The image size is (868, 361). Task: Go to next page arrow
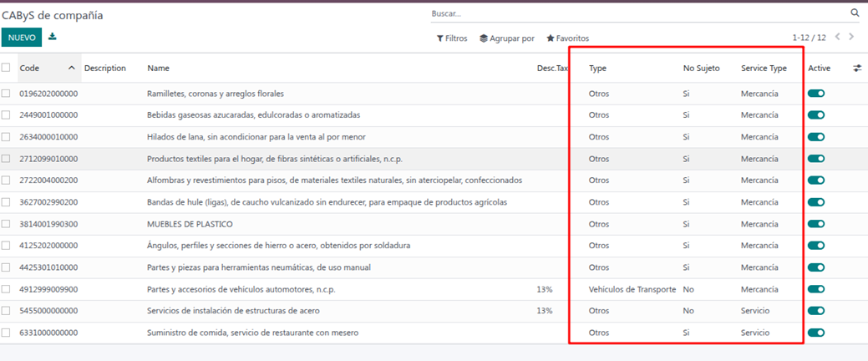(x=851, y=38)
